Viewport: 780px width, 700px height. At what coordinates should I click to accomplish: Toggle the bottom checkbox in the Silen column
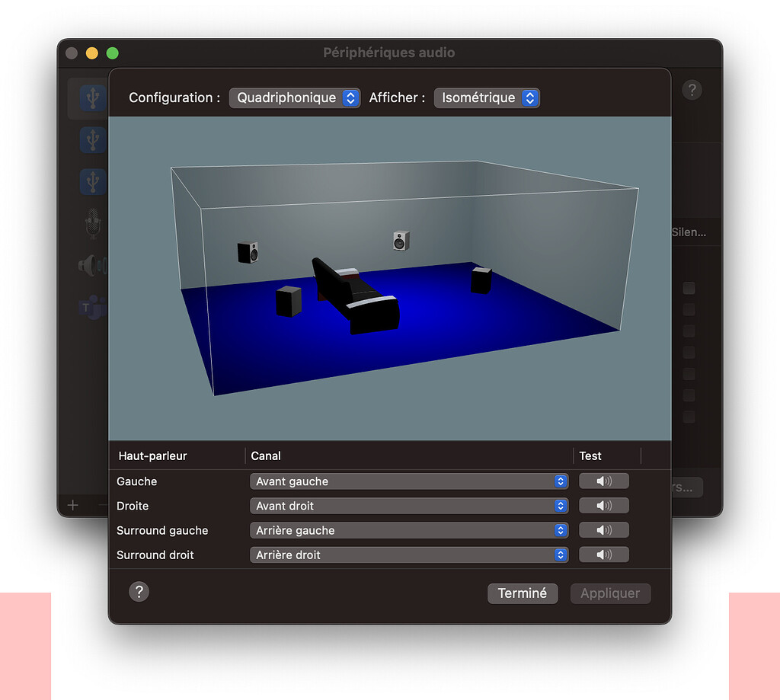pos(689,417)
